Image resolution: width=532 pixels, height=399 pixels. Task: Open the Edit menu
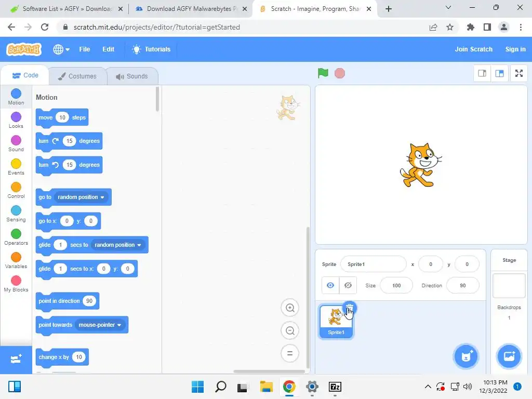click(108, 49)
